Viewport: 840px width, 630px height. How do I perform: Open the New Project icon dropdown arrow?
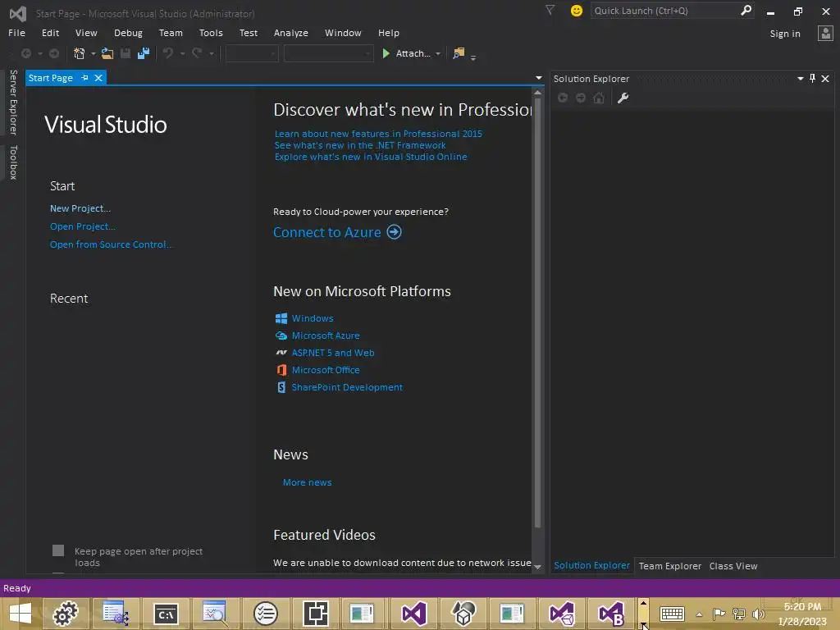pos(94,53)
